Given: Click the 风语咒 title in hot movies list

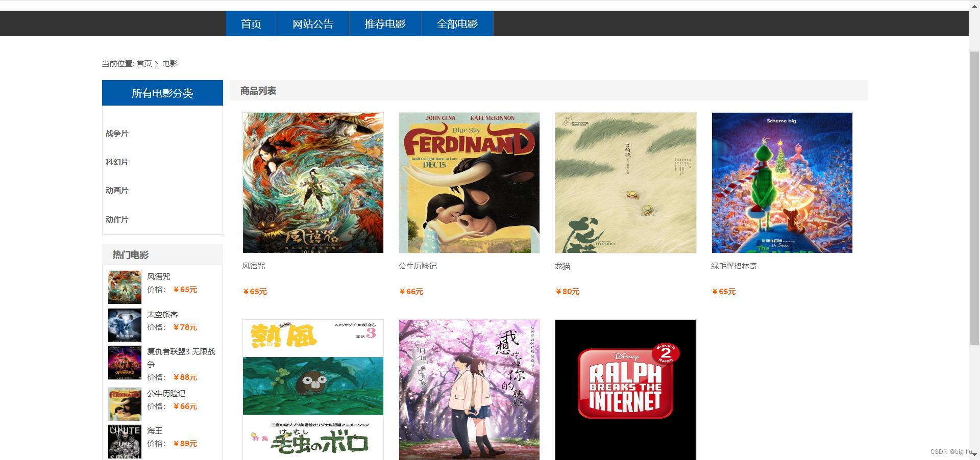Looking at the screenshot, I should click(159, 277).
